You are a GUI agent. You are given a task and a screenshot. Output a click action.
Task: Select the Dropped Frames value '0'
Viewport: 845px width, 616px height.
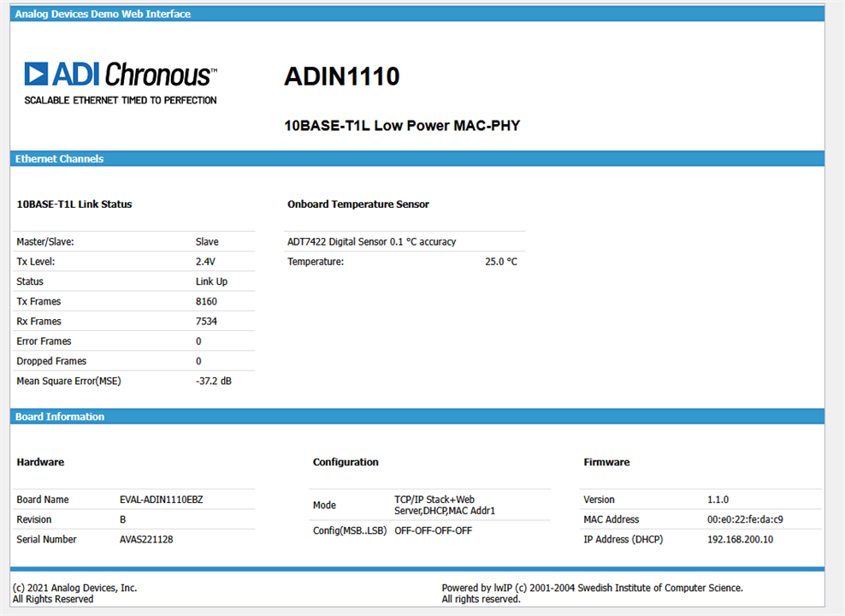click(x=198, y=361)
